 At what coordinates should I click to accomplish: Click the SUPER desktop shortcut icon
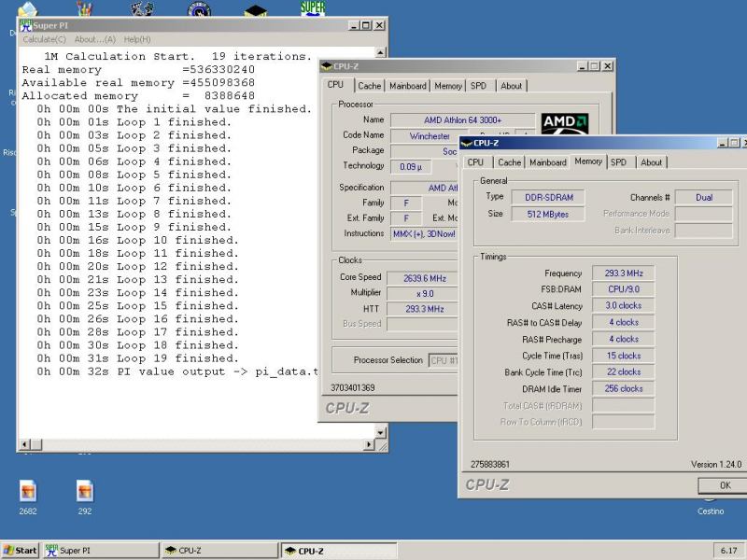tap(313, 8)
